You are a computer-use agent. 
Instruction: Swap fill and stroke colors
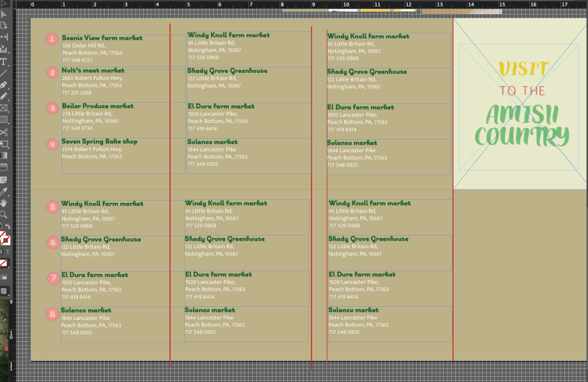click(x=8, y=226)
